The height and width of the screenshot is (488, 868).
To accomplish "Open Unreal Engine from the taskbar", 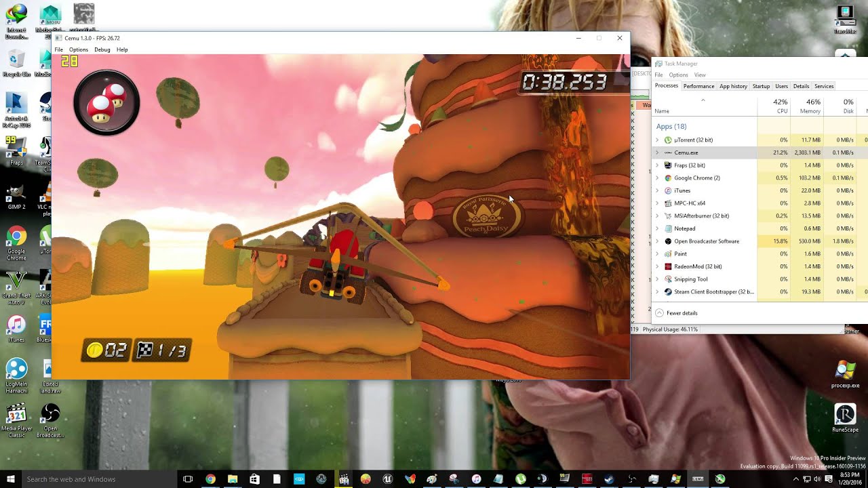I will [x=387, y=479].
